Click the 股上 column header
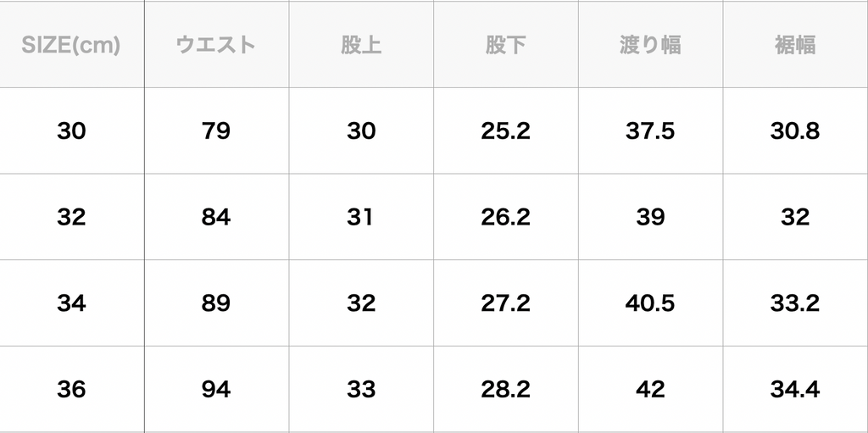The width and height of the screenshot is (868, 433). [x=360, y=45]
